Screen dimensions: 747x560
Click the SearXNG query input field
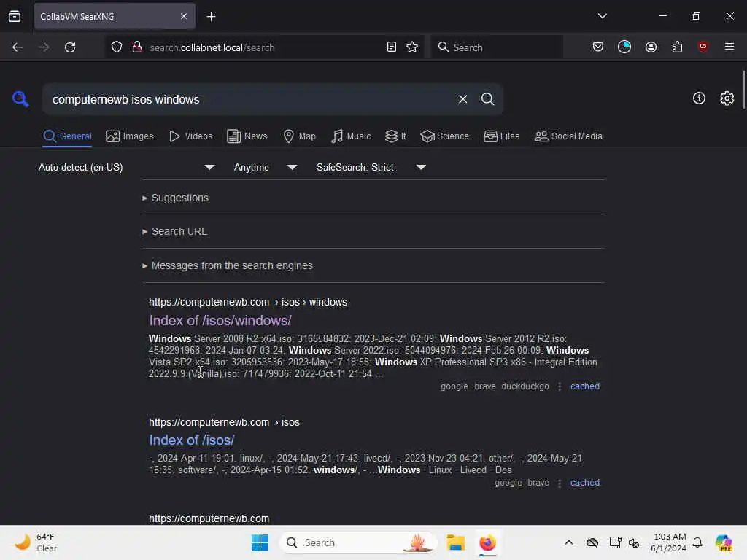248,99
